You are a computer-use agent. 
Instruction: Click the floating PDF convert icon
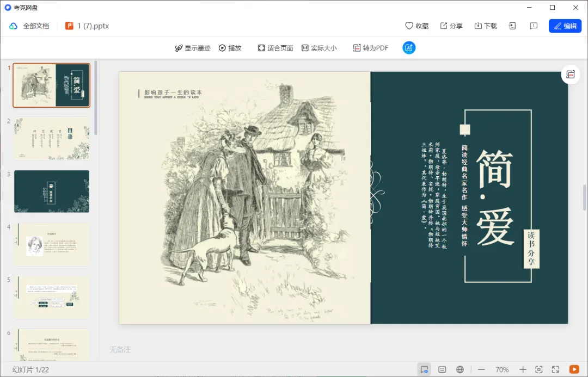coord(571,75)
